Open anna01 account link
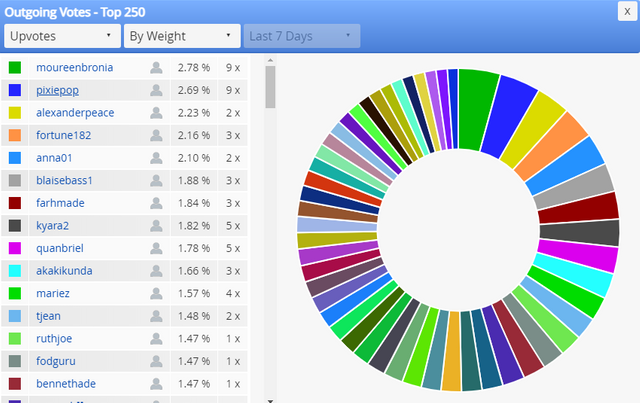640x403 pixels. pyautogui.click(x=54, y=158)
